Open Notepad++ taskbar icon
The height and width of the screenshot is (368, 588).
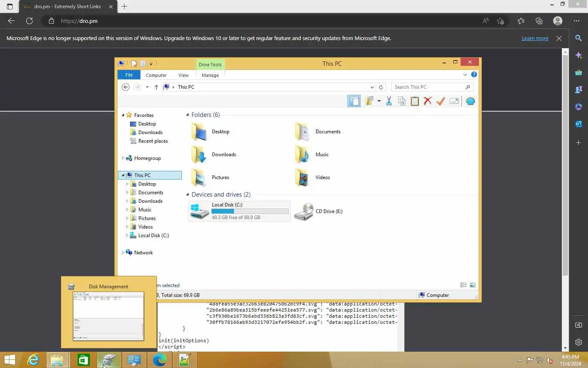pyautogui.click(x=185, y=360)
